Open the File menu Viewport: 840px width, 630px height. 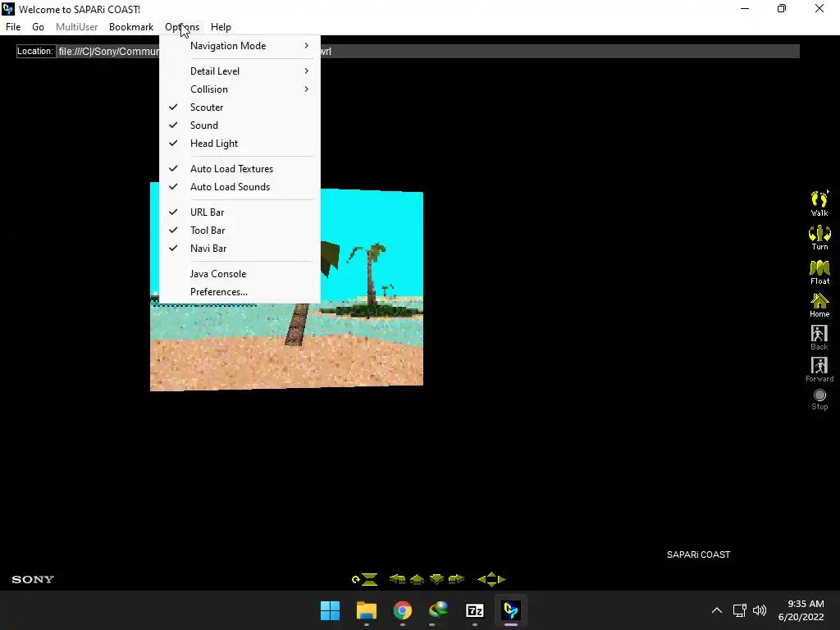point(13,27)
